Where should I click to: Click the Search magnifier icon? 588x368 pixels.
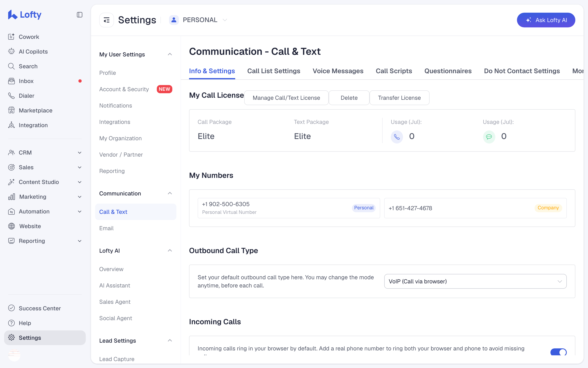pyautogui.click(x=11, y=66)
